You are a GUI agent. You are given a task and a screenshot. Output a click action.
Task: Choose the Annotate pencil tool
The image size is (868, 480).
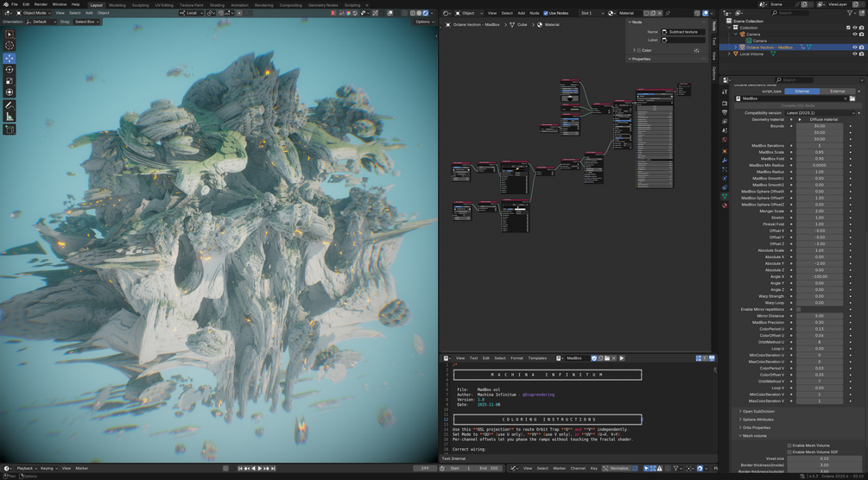[10, 104]
